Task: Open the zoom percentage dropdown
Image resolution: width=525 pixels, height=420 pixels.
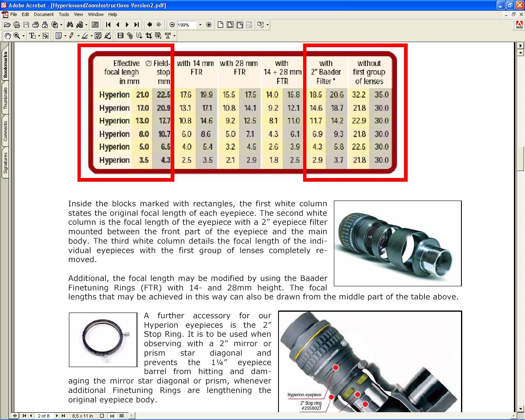Action: [x=200, y=25]
